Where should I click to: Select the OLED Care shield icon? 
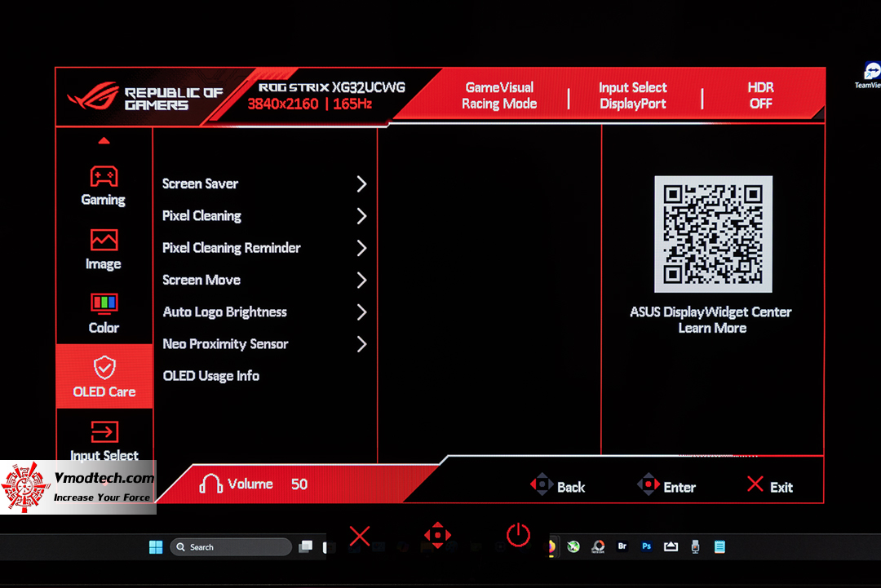point(104,368)
